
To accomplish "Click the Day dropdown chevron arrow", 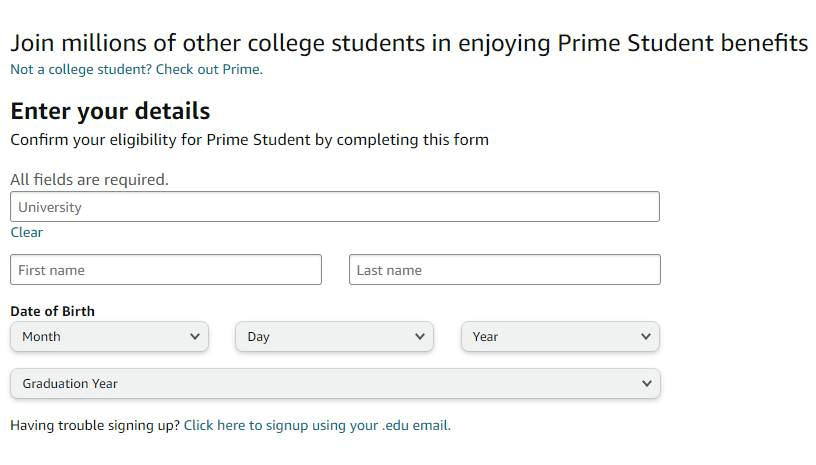I will pyautogui.click(x=420, y=337).
